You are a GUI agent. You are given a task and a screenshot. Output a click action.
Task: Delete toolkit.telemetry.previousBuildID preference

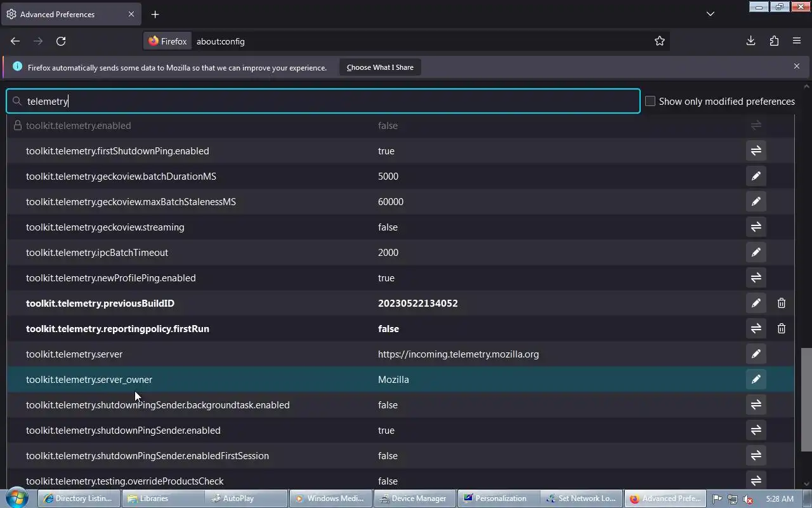[x=781, y=303]
